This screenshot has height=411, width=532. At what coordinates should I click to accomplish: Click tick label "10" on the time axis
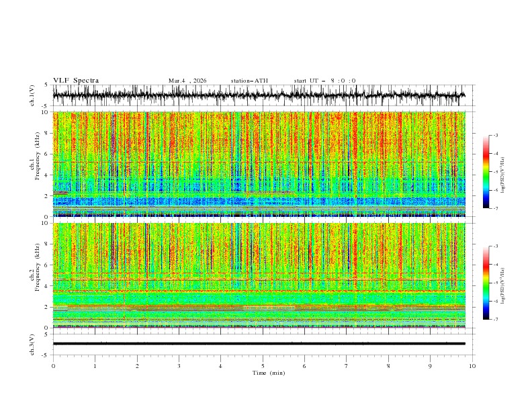click(472, 366)
